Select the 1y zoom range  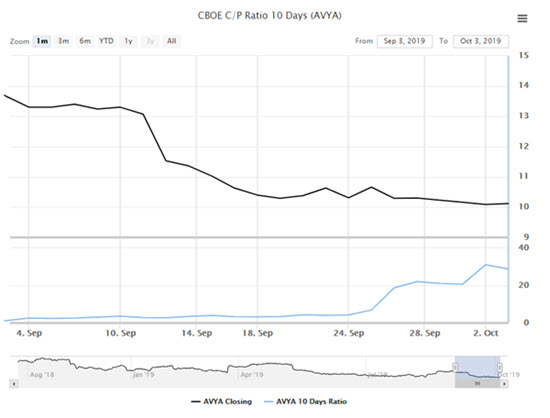pyautogui.click(x=128, y=41)
